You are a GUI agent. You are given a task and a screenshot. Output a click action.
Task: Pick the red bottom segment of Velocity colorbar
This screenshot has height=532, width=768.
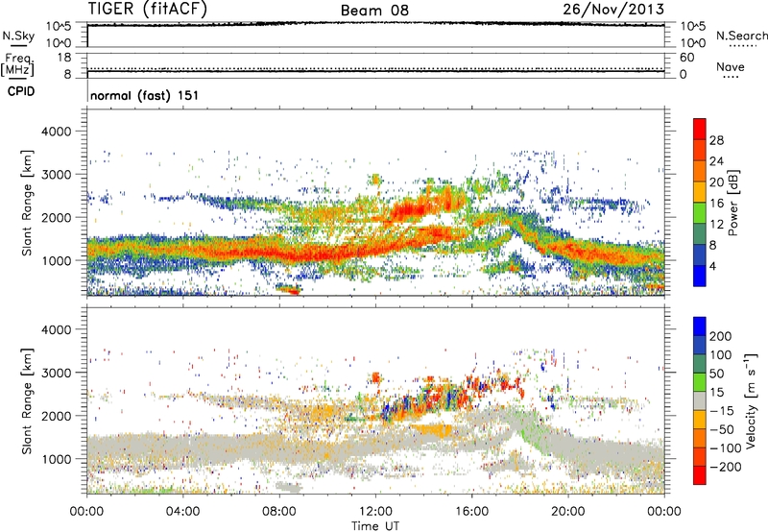click(x=700, y=475)
